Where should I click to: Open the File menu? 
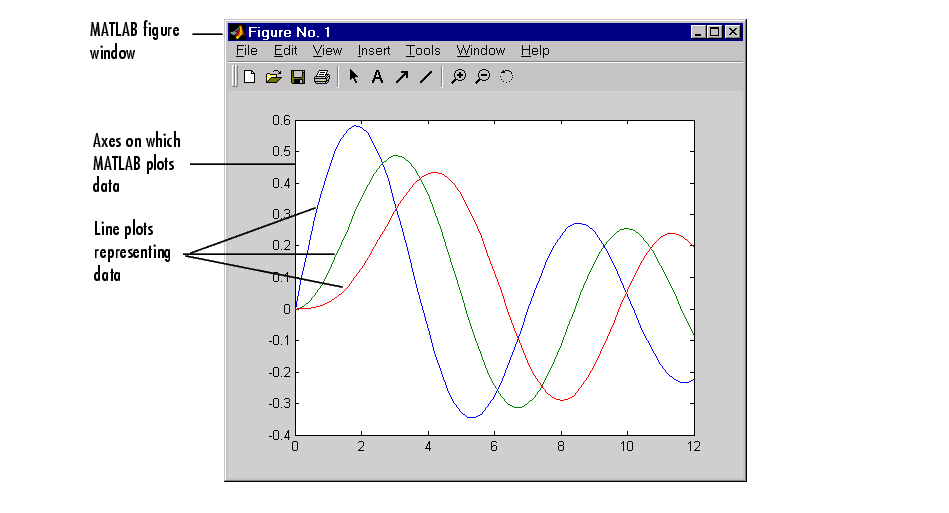click(x=246, y=51)
